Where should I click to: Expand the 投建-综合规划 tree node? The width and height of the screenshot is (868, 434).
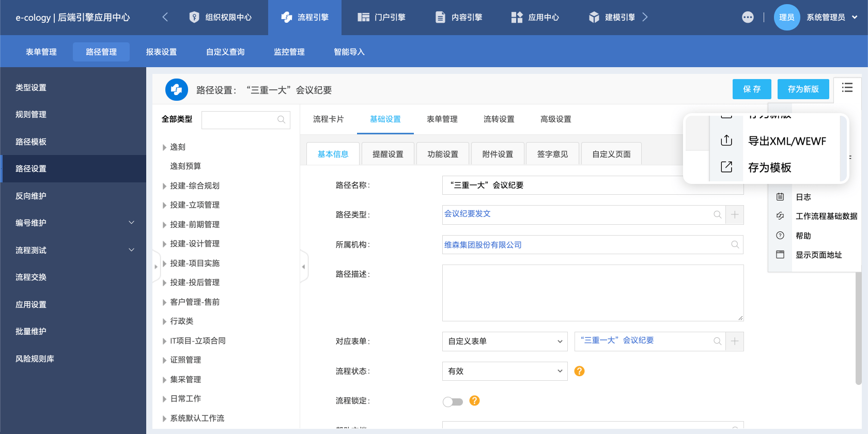pyautogui.click(x=164, y=187)
